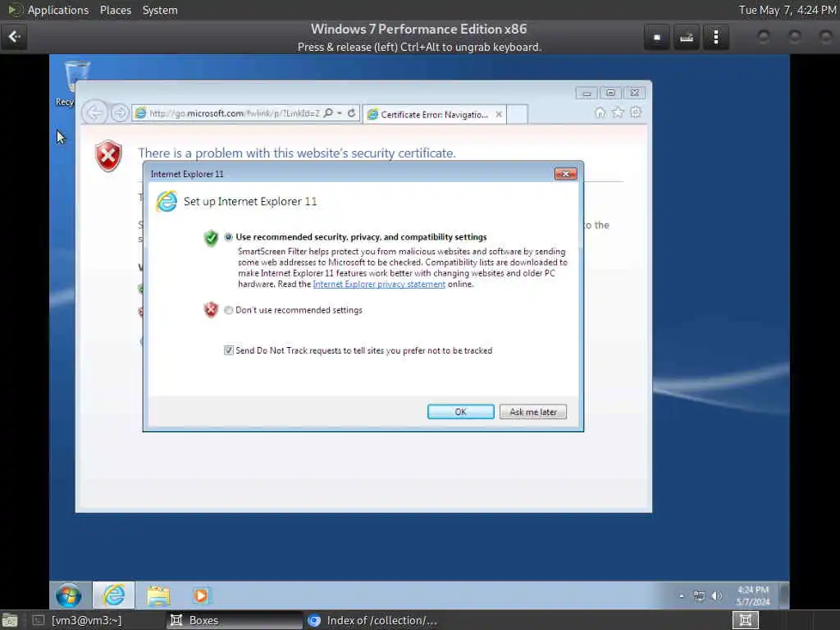Click the Show desktop strip
Image resolution: width=840 pixels, height=630 pixels.
click(x=783, y=596)
